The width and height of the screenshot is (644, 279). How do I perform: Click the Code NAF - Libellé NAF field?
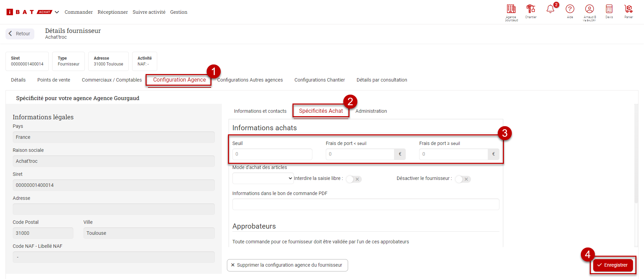click(x=114, y=257)
